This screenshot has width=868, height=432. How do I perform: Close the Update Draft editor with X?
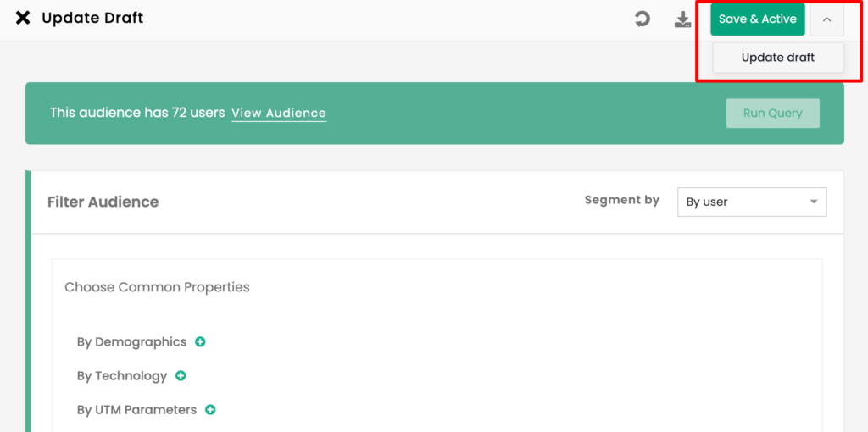(x=23, y=19)
